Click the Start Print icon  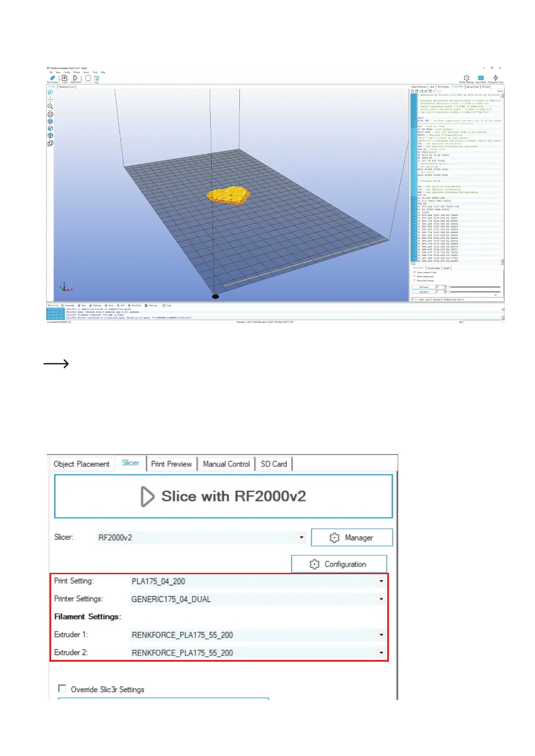pyautogui.click(x=75, y=78)
